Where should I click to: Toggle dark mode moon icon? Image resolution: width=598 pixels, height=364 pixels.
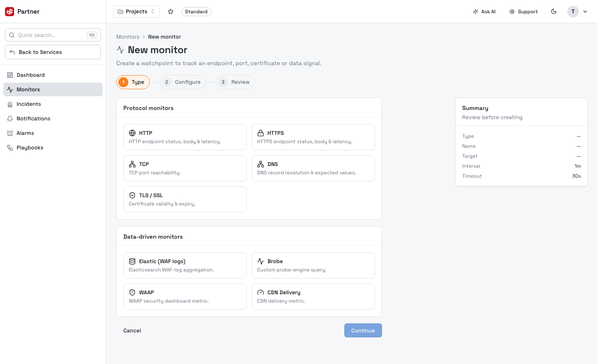(x=554, y=12)
